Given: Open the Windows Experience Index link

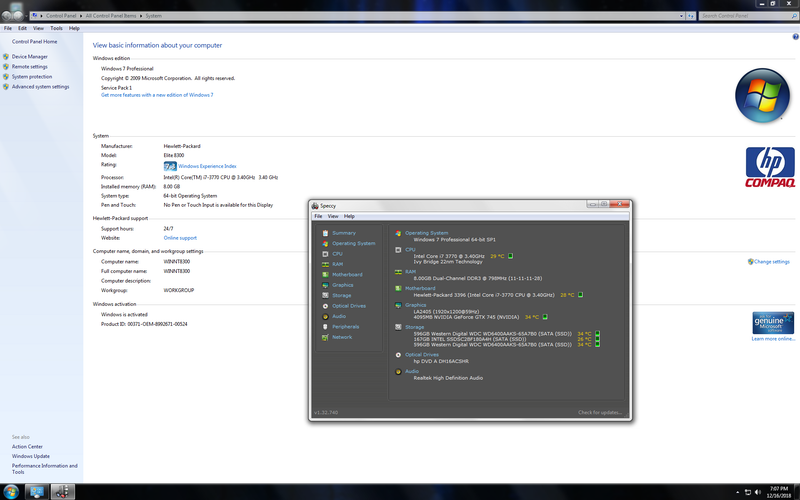Looking at the screenshot, I should tap(207, 166).
